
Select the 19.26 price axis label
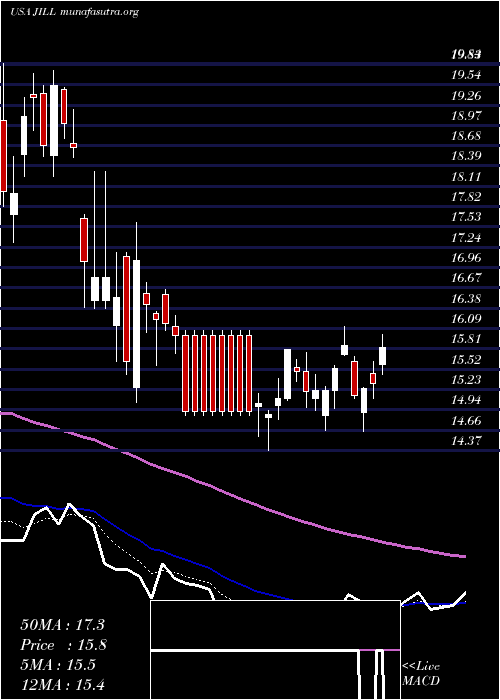tap(466, 96)
